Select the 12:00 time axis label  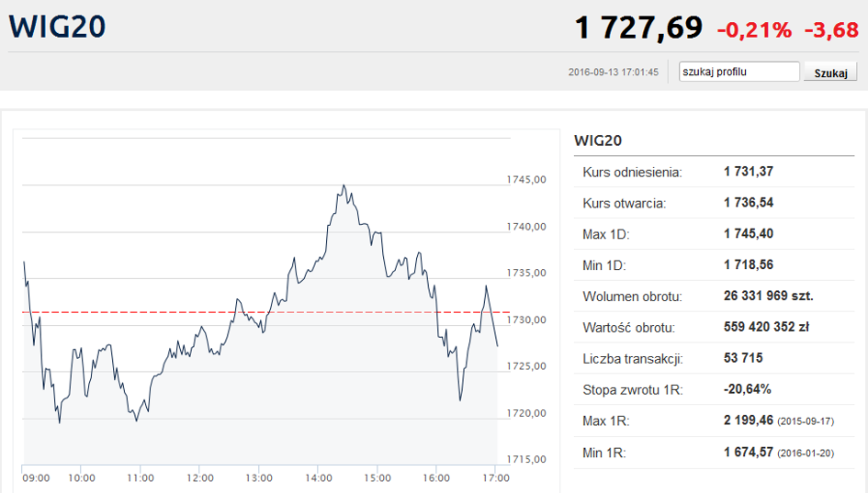point(200,478)
